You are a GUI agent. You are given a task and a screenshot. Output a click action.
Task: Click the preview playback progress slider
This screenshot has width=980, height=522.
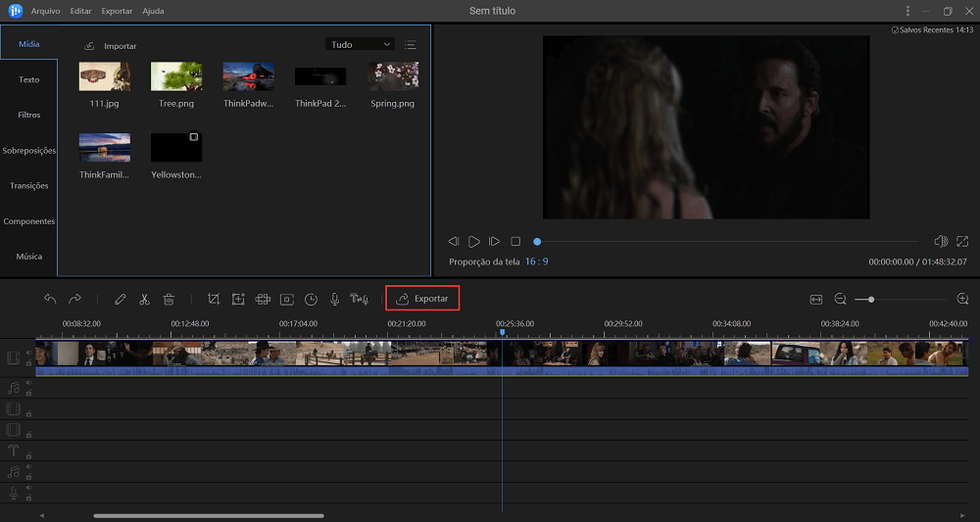(x=725, y=241)
